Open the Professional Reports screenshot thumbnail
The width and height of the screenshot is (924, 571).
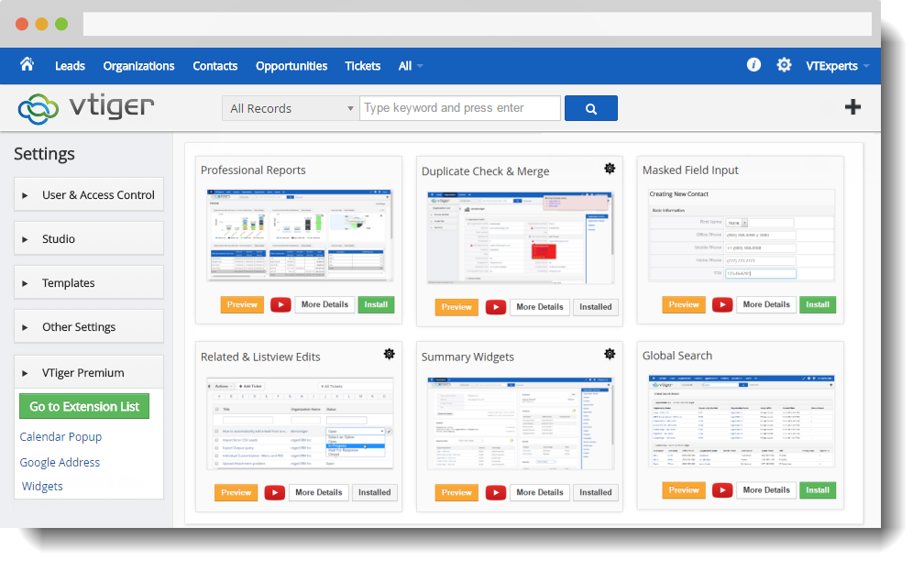point(300,236)
